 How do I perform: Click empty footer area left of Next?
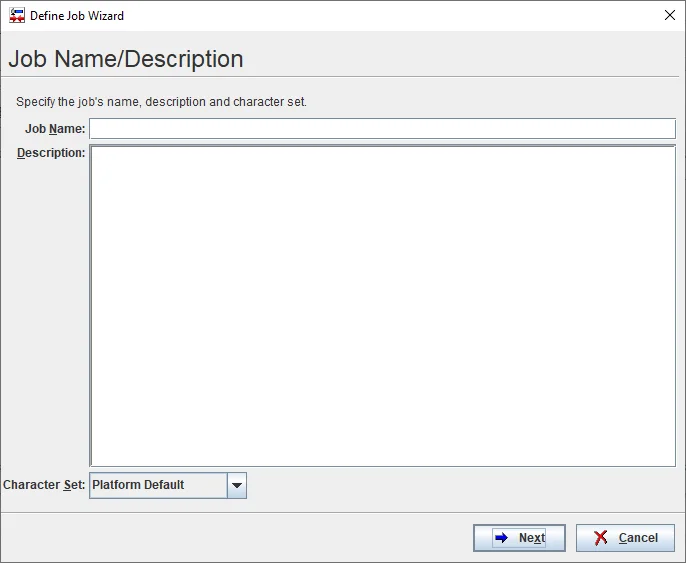tap(240, 538)
